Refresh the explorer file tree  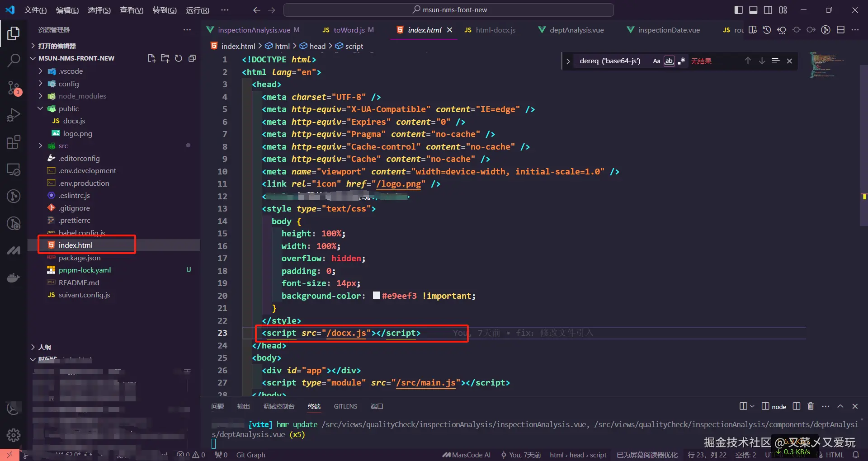(179, 58)
